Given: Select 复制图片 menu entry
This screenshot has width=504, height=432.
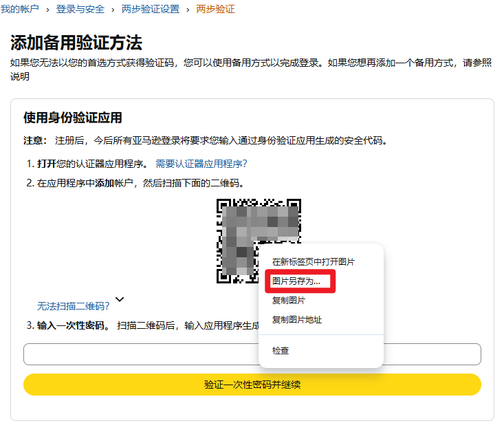Looking at the screenshot, I should pos(289,301).
